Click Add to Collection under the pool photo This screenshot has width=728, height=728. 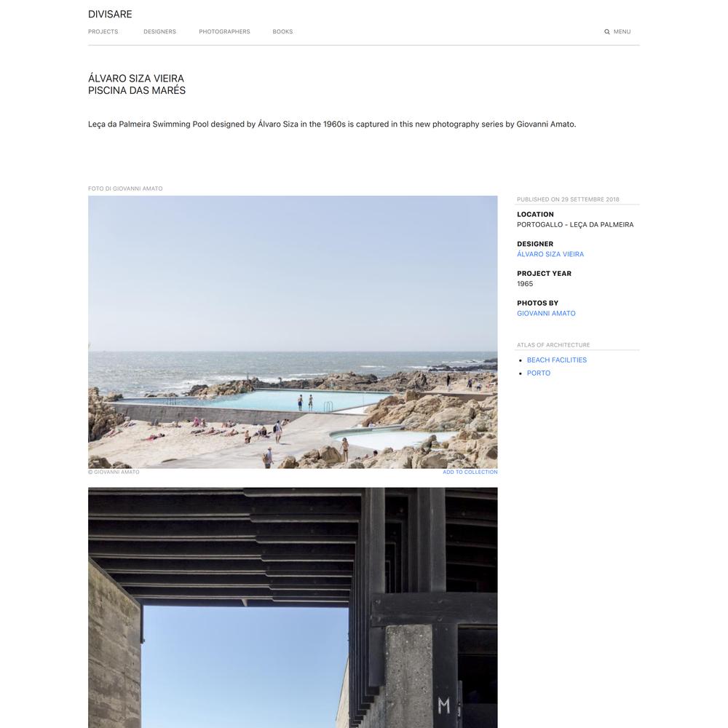(x=470, y=472)
